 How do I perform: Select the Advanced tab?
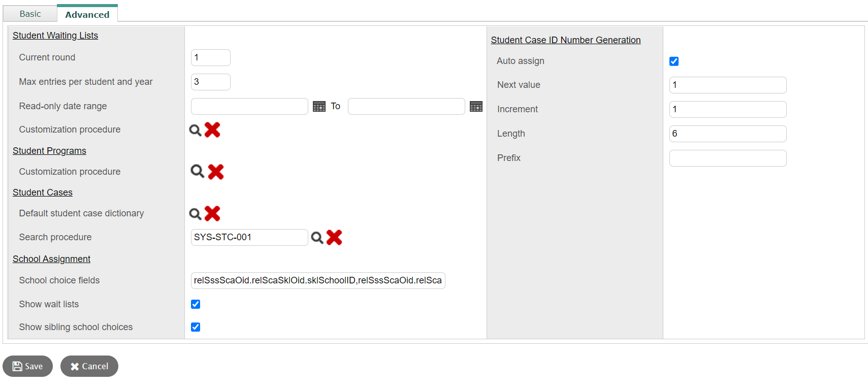87,14
